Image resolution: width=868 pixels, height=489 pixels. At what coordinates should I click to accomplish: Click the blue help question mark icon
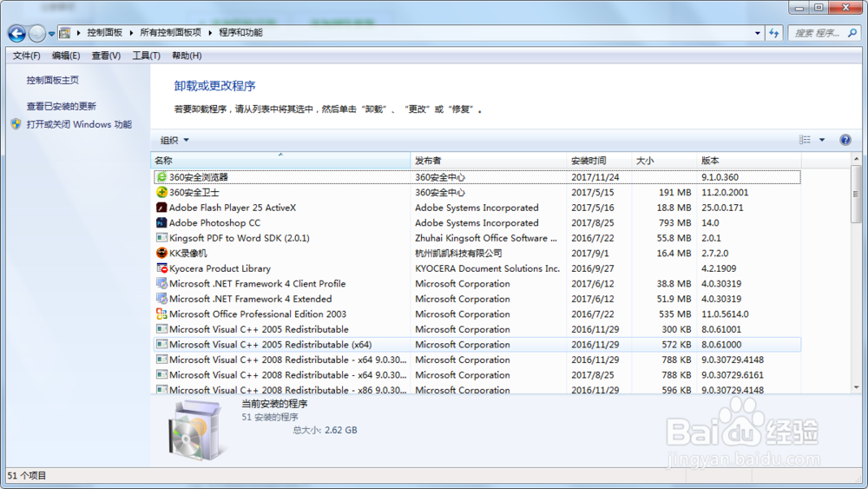(845, 140)
